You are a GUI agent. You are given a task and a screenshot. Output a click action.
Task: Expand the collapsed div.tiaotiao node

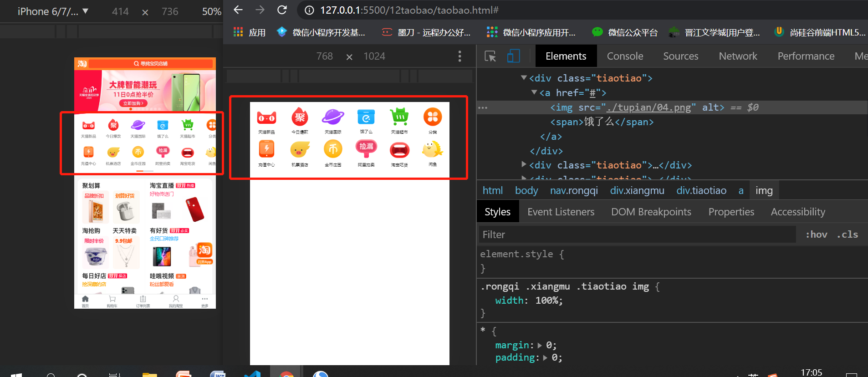tap(524, 164)
